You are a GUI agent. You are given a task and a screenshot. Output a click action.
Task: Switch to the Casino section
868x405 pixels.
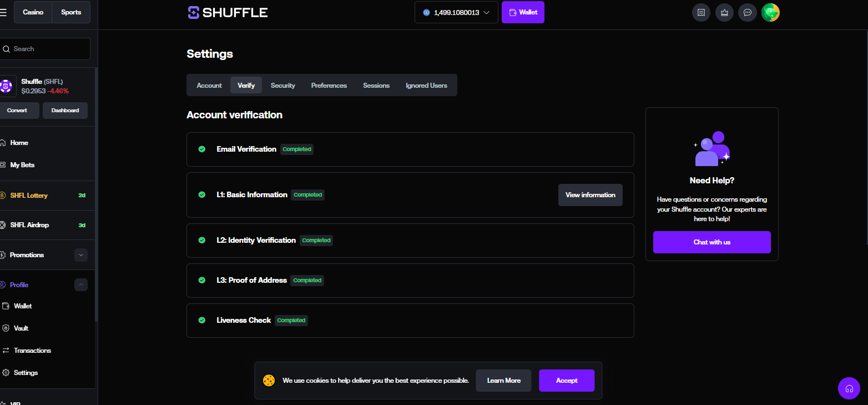click(33, 12)
